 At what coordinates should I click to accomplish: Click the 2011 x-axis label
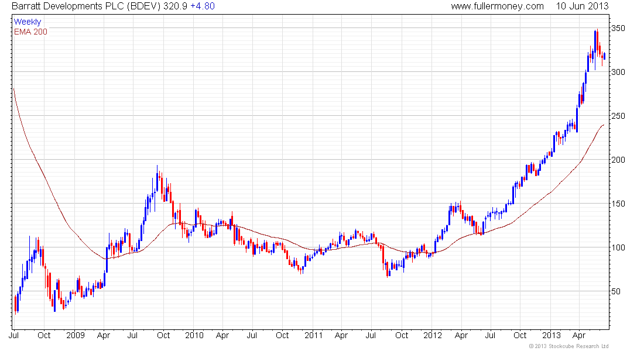pos(313,335)
